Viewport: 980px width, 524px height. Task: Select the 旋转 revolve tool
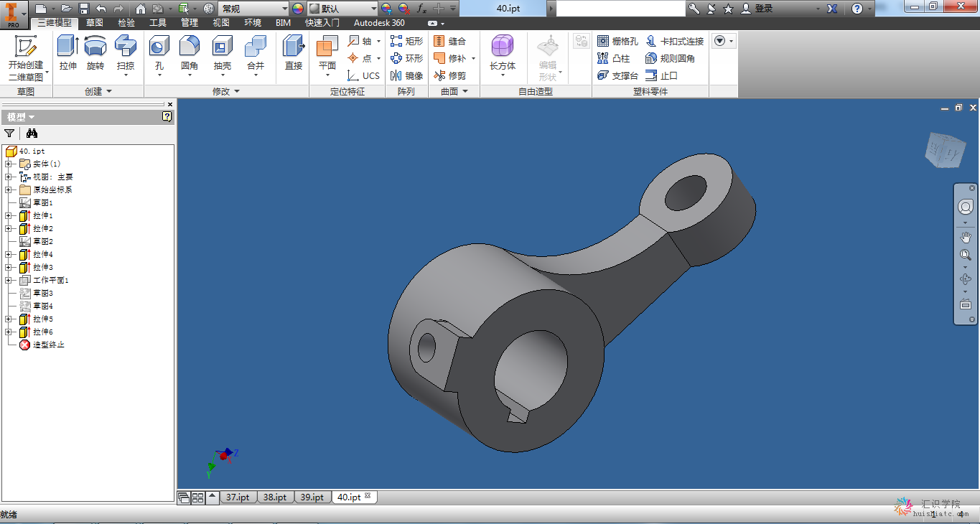coord(95,52)
